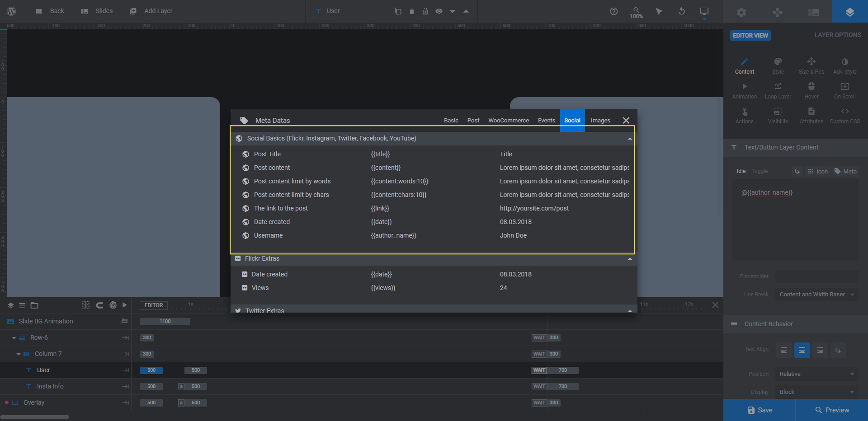Lock the selected layer with padlock icon
The height and width of the screenshot is (421, 868).
click(425, 11)
